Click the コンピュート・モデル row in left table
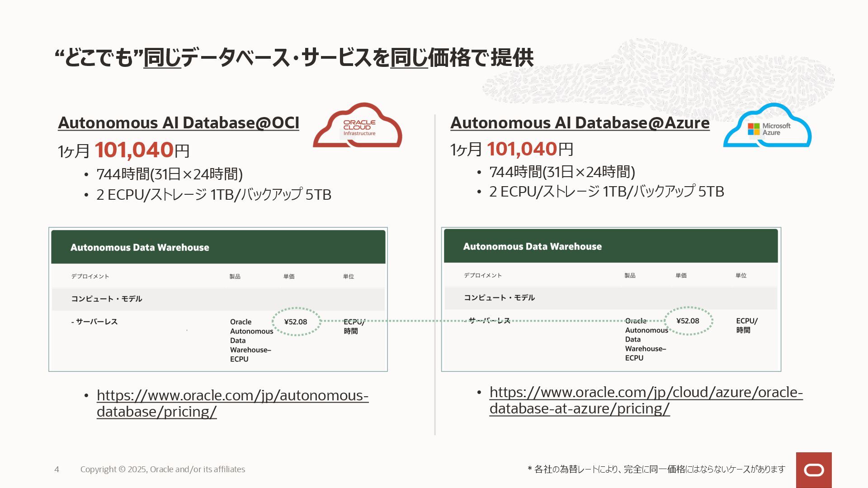The image size is (868, 488). click(x=107, y=299)
